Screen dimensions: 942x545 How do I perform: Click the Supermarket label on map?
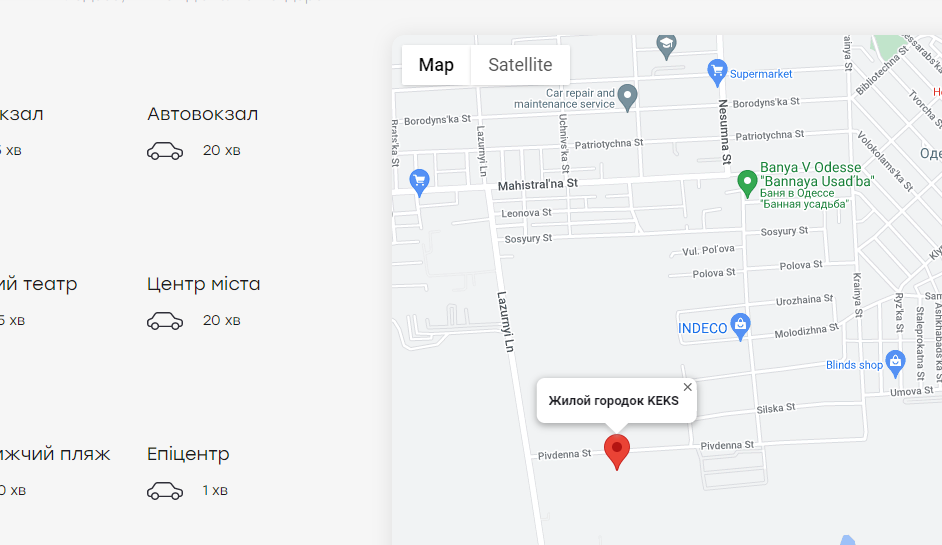(761, 74)
